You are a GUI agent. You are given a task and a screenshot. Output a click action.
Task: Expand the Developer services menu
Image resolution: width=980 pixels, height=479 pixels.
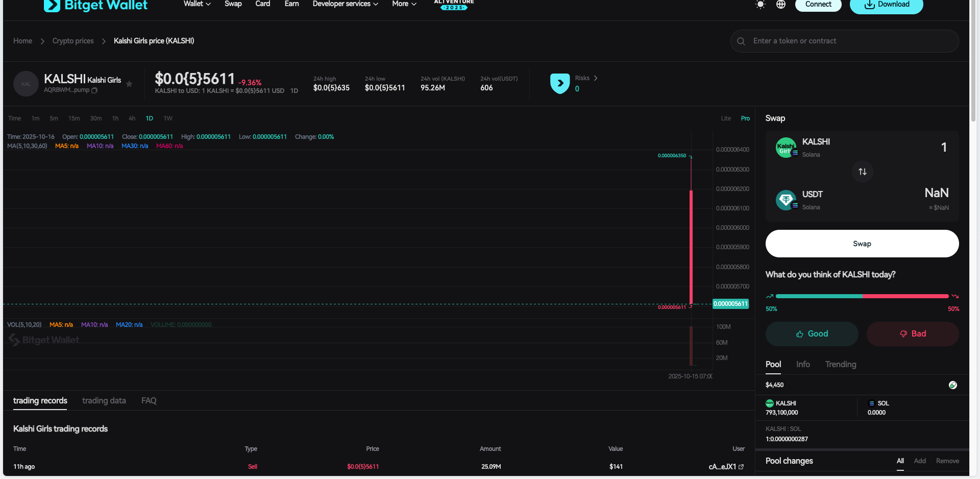click(x=345, y=4)
